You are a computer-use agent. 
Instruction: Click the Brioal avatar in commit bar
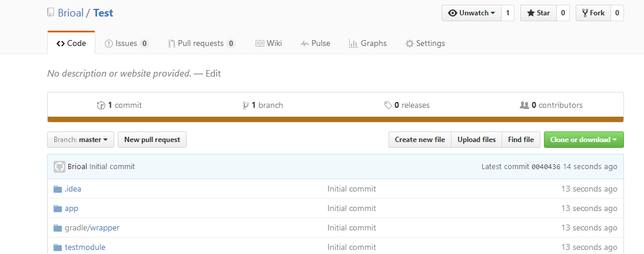pos(59,166)
